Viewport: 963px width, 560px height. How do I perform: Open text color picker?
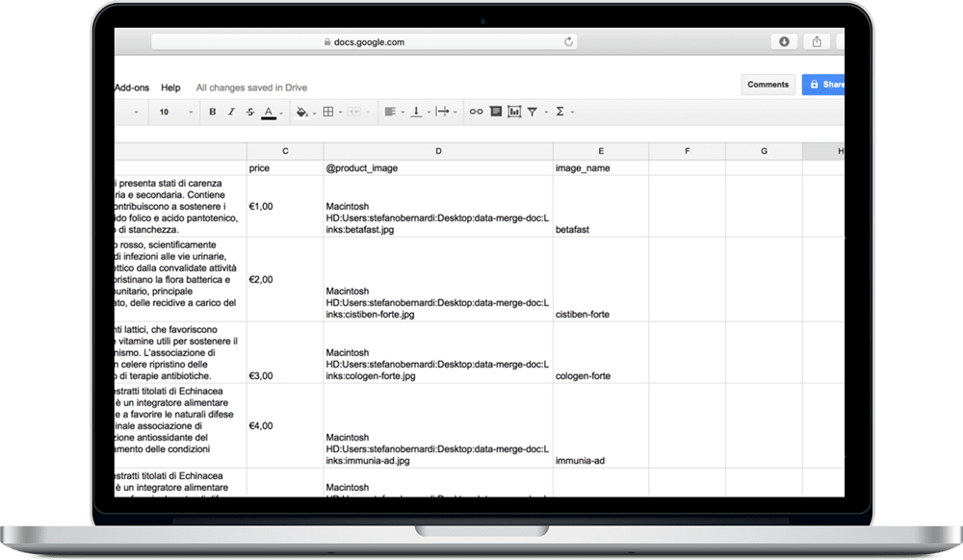click(269, 113)
